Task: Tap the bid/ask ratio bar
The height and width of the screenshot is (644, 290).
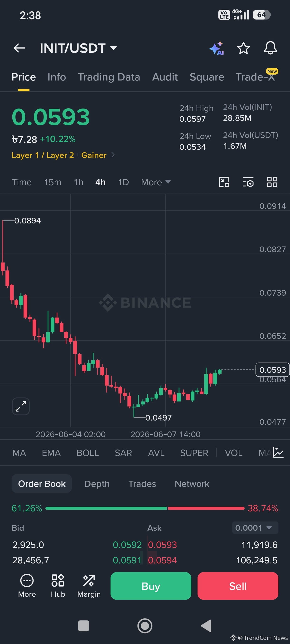Action: pyautogui.click(x=145, y=508)
